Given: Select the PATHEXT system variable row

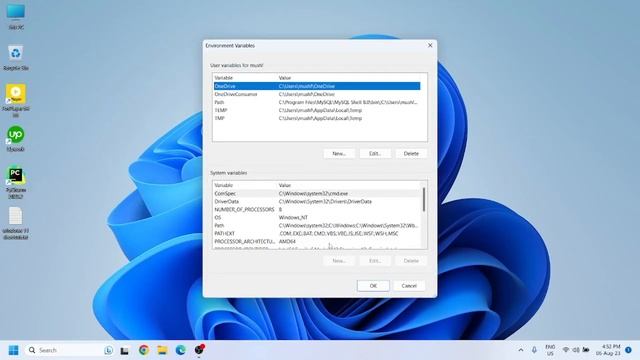Looking at the screenshot, I should pyautogui.click(x=317, y=233).
